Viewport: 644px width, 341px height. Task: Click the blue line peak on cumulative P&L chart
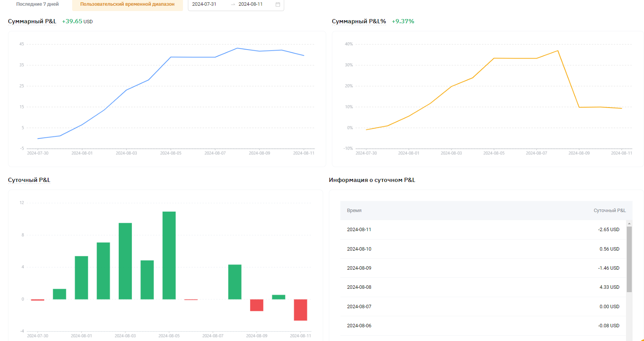[237, 48]
